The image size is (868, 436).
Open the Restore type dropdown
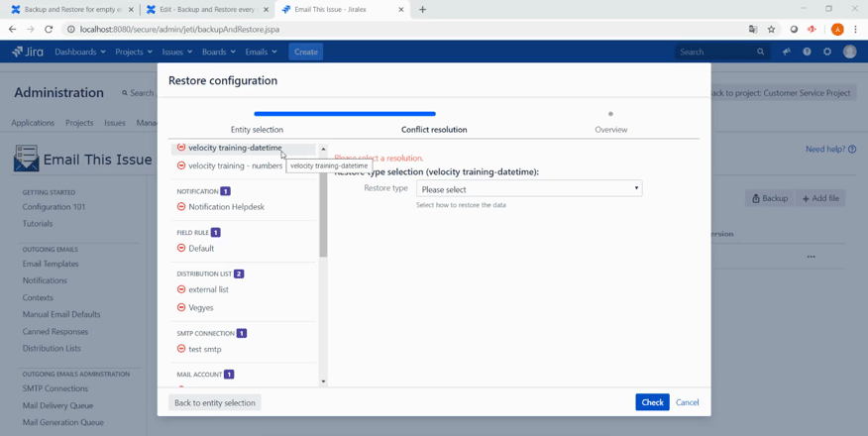click(529, 189)
